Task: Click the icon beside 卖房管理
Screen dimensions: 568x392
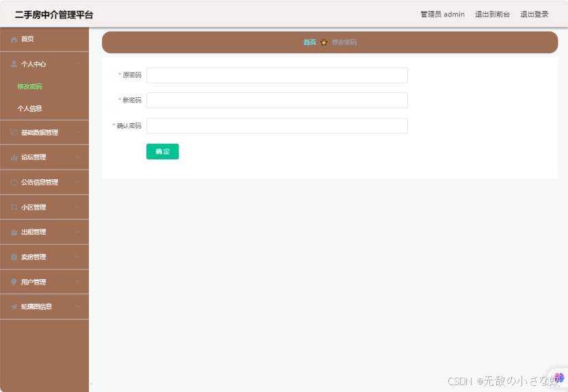Action: (x=14, y=257)
